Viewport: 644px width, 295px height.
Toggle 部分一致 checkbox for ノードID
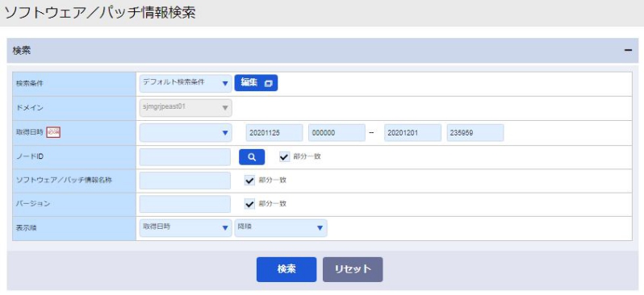[x=284, y=156]
